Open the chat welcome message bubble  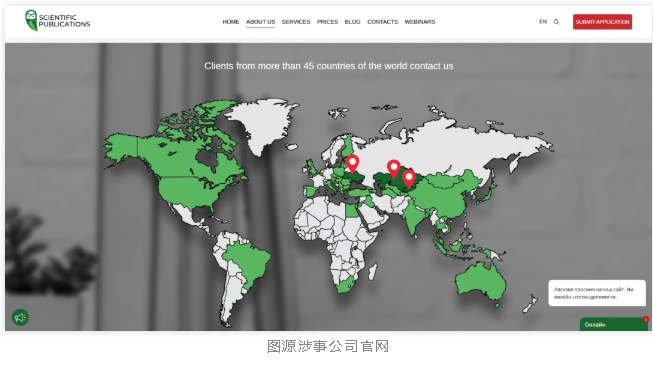pos(597,293)
